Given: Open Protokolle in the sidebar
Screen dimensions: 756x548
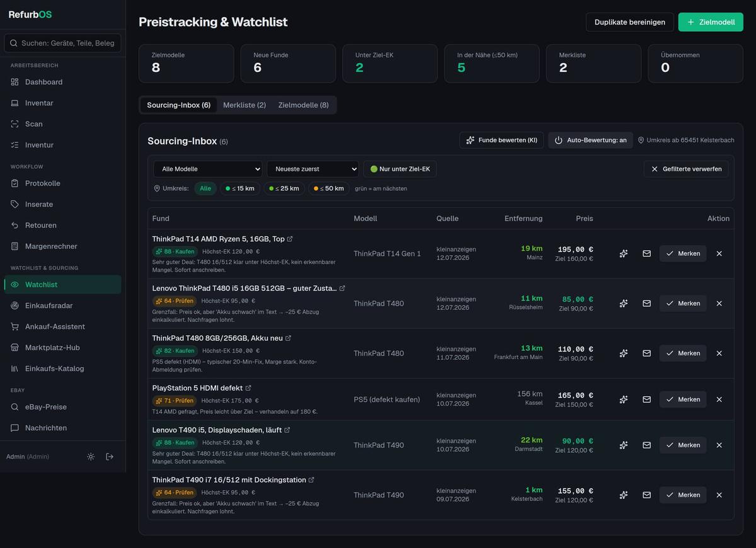Looking at the screenshot, I should pyautogui.click(x=63, y=183).
